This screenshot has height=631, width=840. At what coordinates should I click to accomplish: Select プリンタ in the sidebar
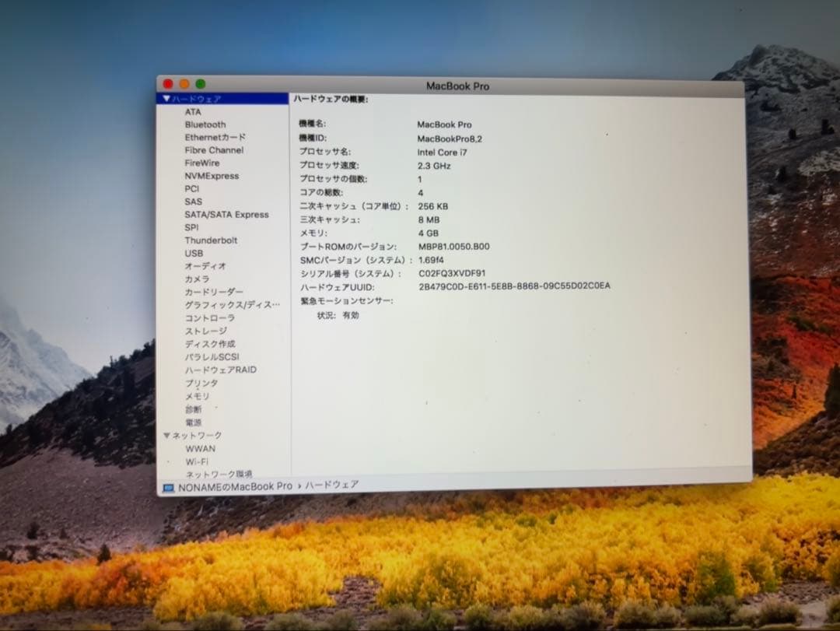click(201, 383)
